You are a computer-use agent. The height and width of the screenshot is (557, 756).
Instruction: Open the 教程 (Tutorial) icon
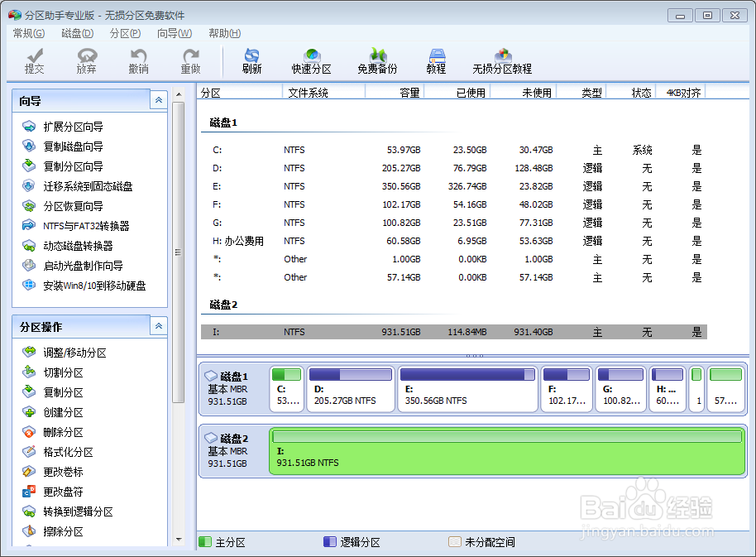(436, 60)
